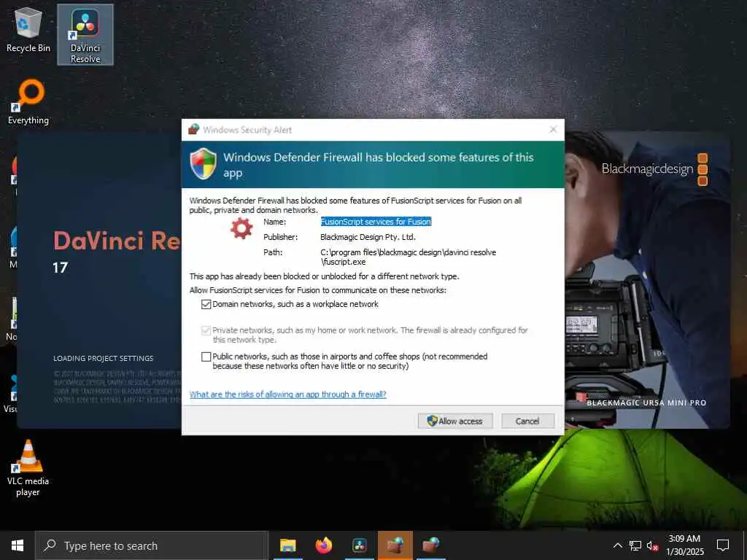Click the taskbar clock showing 3:09 AM
Image resolution: width=747 pixels, height=560 pixels.
[x=684, y=545]
